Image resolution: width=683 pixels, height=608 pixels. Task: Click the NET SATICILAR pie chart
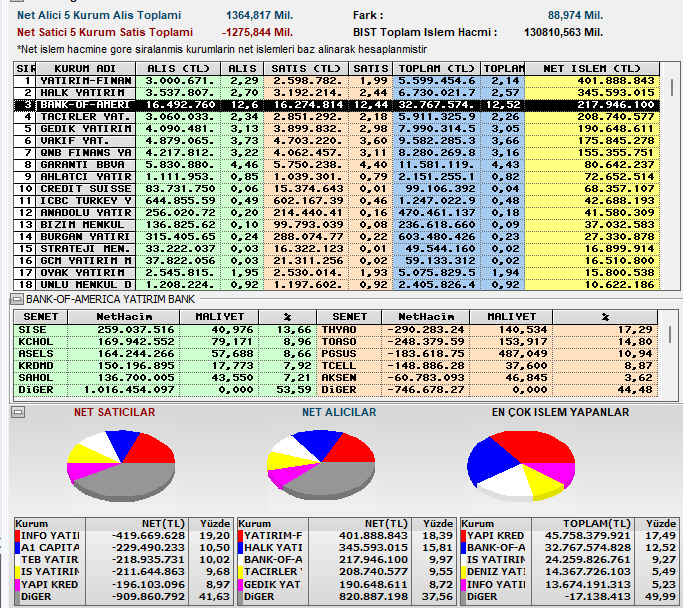(121, 465)
